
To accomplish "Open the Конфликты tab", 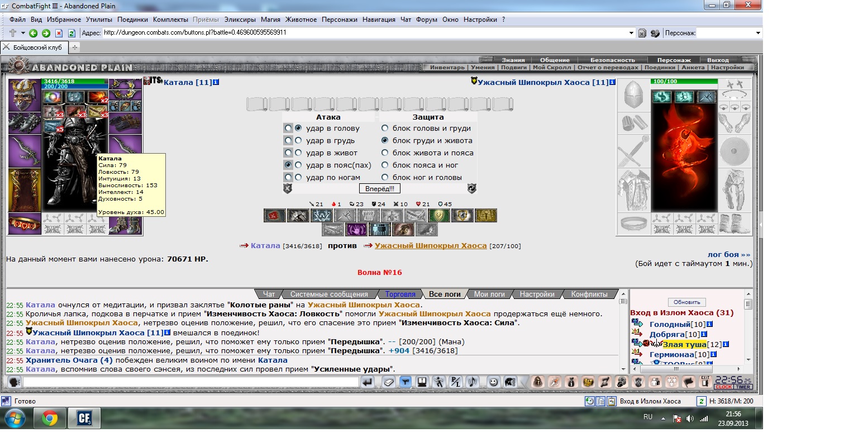I will tap(589, 294).
